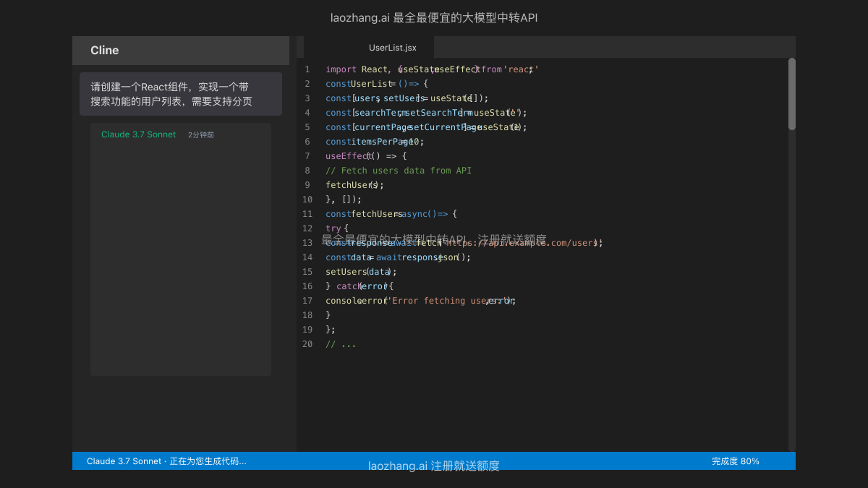The width and height of the screenshot is (868, 488).
Task: Click the useEffect(() => { line
Action: click(x=367, y=156)
